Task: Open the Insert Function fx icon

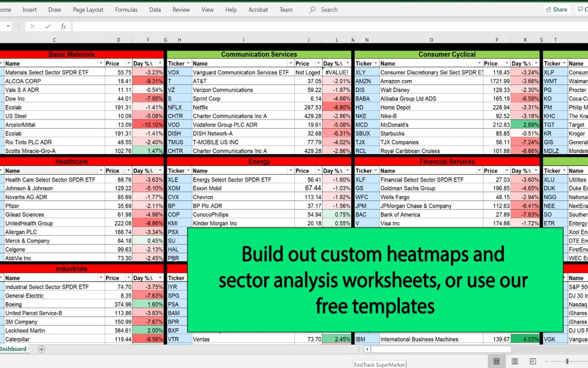Action: coord(63,26)
